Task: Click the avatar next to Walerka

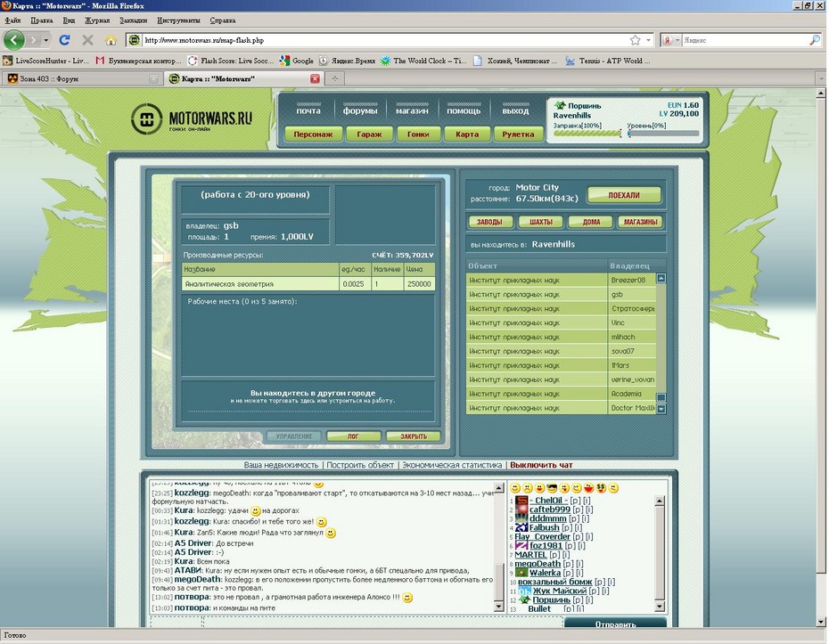Action: click(521, 572)
